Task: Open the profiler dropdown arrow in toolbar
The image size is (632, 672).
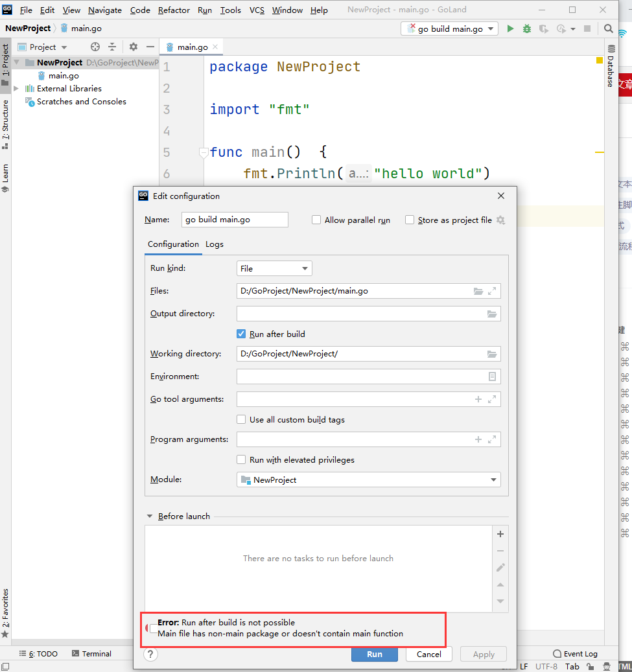Action: [x=573, y=29]
